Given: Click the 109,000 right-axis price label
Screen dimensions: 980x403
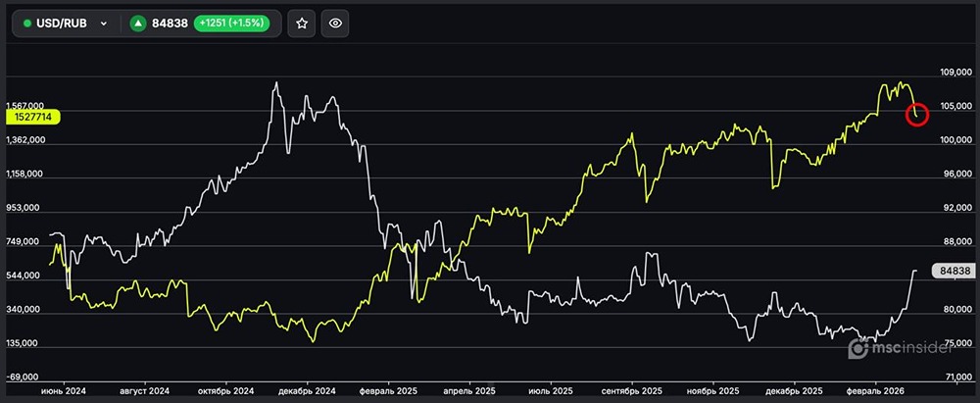Looking at the screenshot, I should click(956, 74).
